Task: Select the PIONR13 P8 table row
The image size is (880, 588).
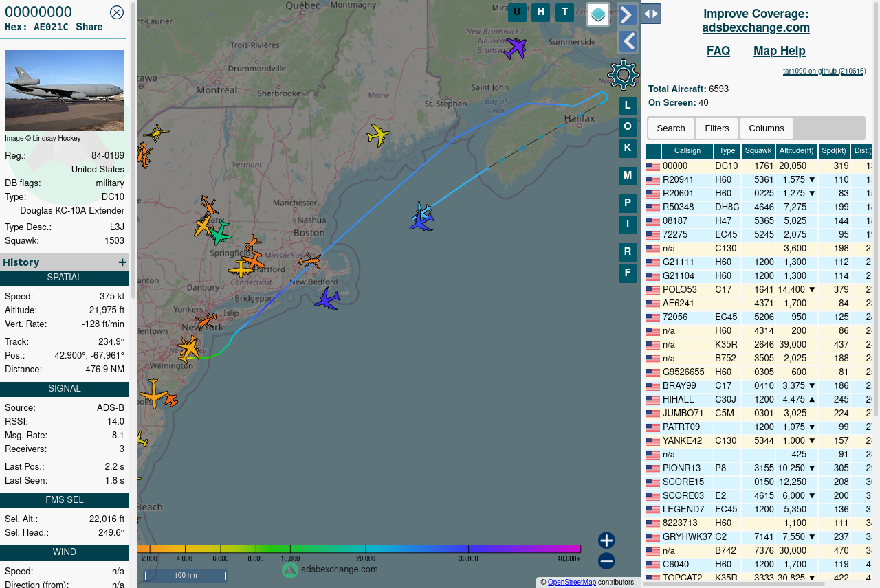Action: (x=760, y=468)
